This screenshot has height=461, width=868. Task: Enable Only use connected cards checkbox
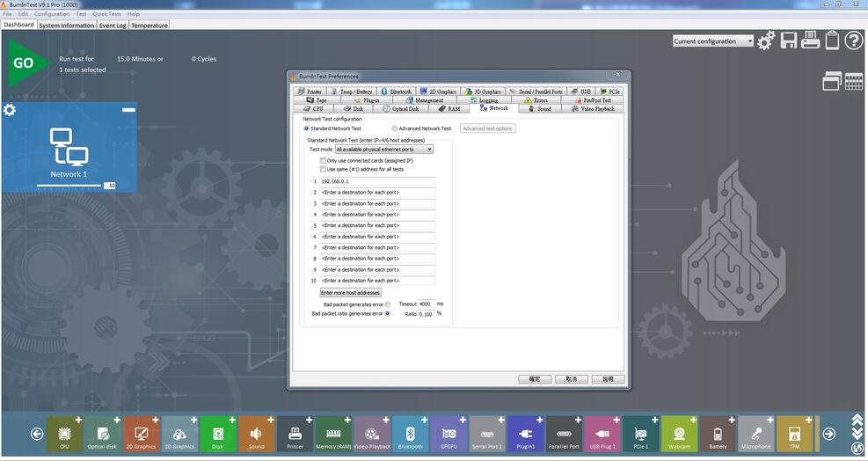(x=323, y=161)
